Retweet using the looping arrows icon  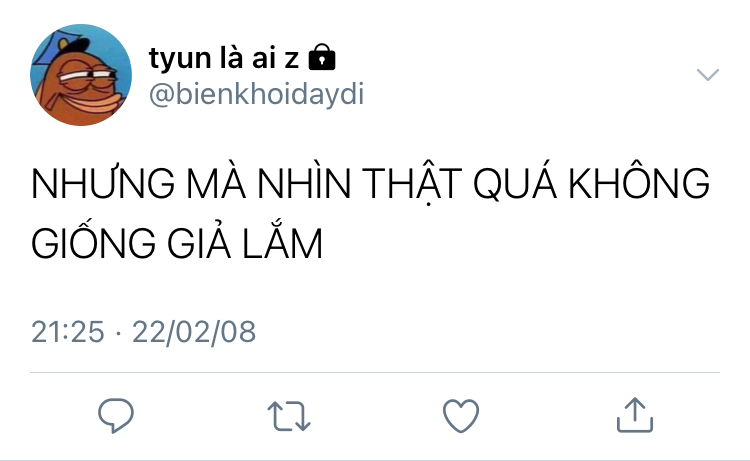tap(289, 416)
